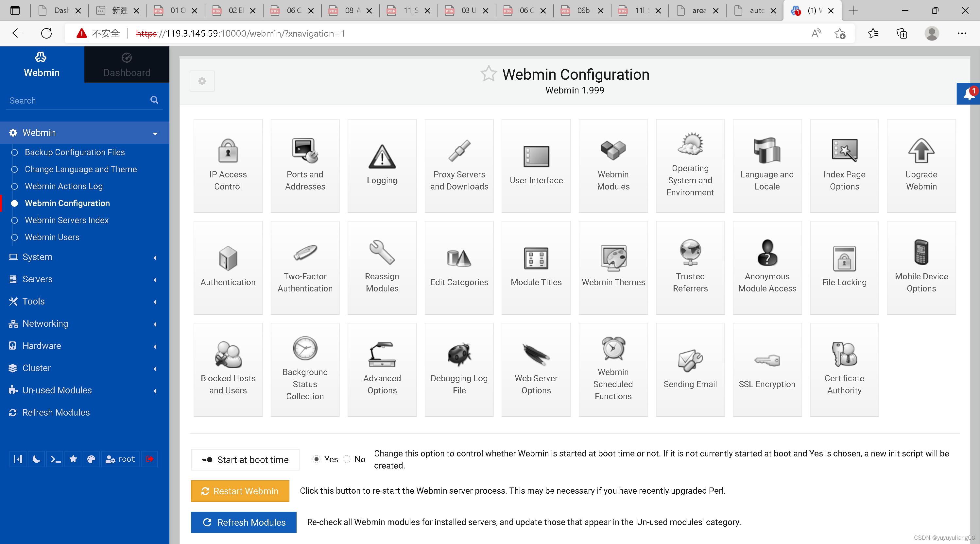Open Proxy Servers and Downloads settings
Screen dimensions: 980x544
(x=459, y=165)
